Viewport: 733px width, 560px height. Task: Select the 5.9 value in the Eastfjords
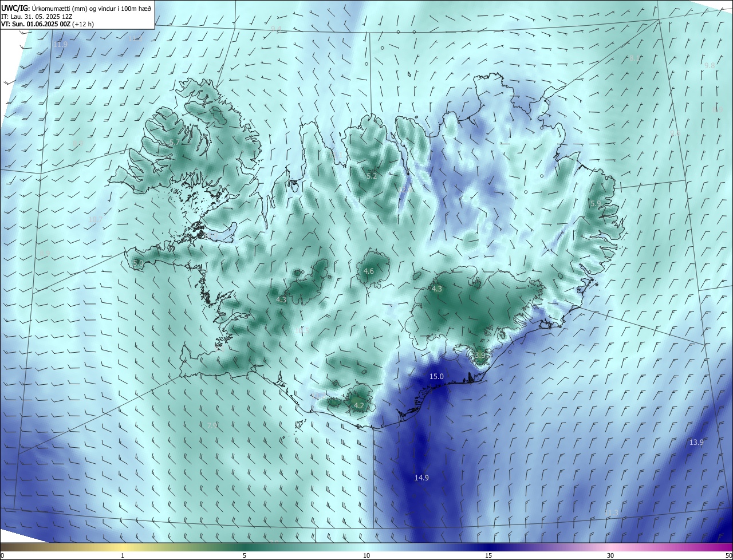[596, 203]
